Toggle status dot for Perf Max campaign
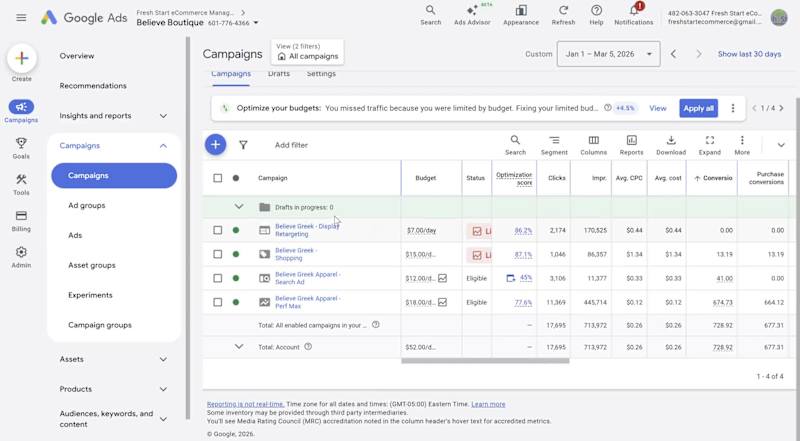The width and height of the screenshot is (800, 441). pos(236,302)
